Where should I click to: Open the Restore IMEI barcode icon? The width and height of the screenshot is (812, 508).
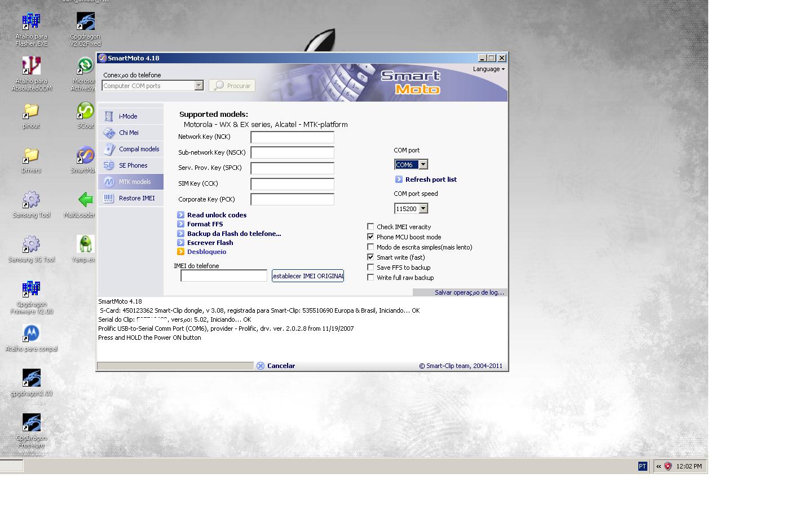109,198
